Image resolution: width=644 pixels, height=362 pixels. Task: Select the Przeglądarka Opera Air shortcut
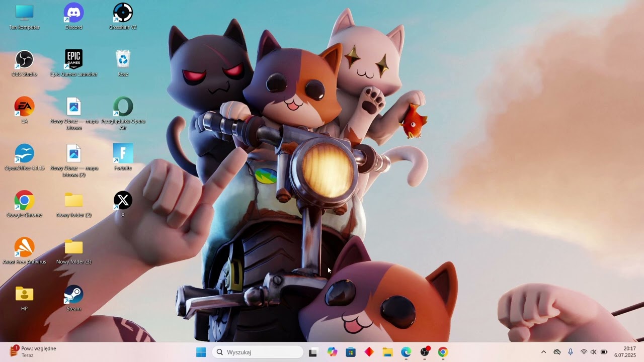tap(123, 114)
